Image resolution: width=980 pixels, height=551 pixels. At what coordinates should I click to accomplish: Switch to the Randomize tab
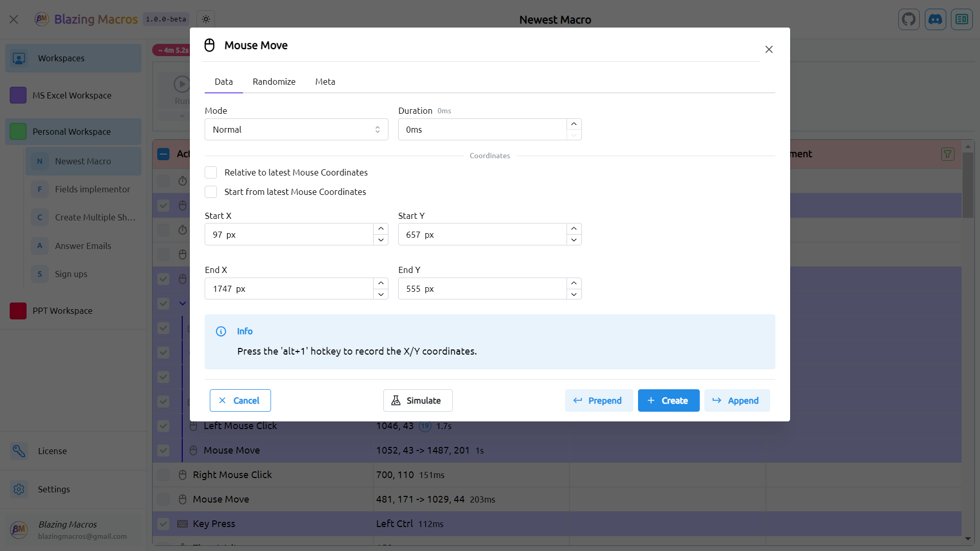[274, 82]
